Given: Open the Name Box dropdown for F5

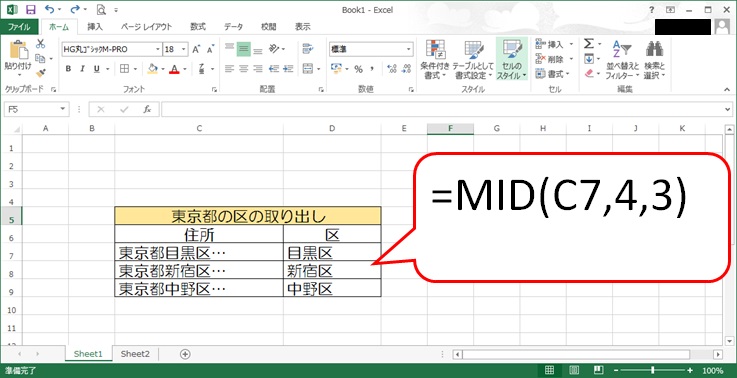Looking at the screenshot, I should point(63,109).
